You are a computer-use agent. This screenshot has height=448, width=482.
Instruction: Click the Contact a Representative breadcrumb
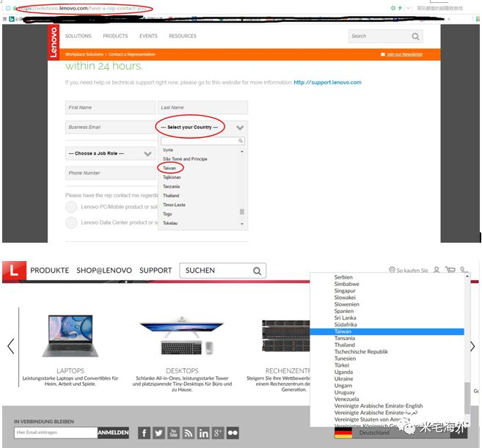point(131,54)
